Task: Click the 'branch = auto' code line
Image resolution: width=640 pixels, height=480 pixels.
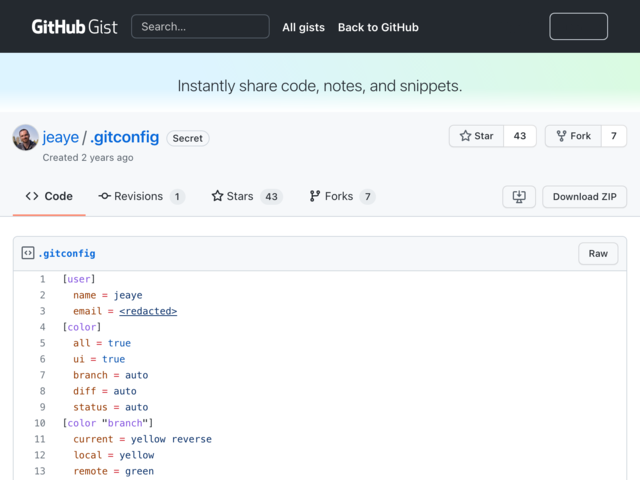Action: coord(111,375)
